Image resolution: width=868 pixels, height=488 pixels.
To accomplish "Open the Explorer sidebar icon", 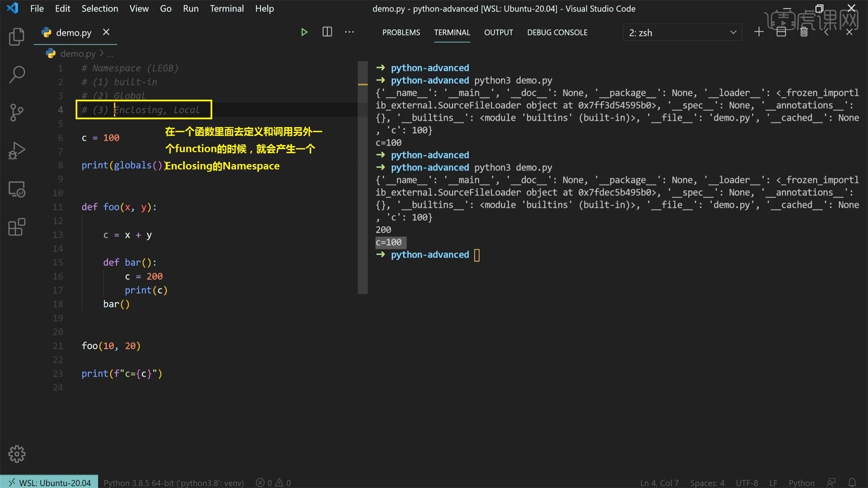I will (x=17, y=37).
